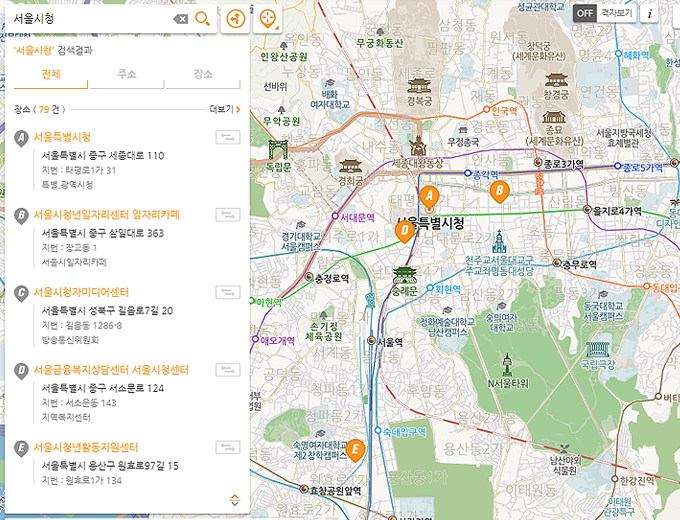The image size is (680, 520).
Task: Click address text 세종대로 110
Action: (136, 156)
